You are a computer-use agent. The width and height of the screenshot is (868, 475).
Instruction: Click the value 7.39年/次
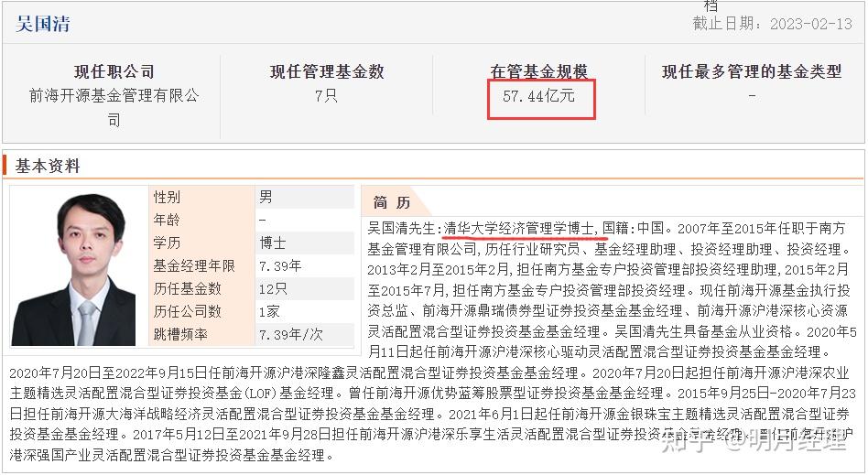290,335
